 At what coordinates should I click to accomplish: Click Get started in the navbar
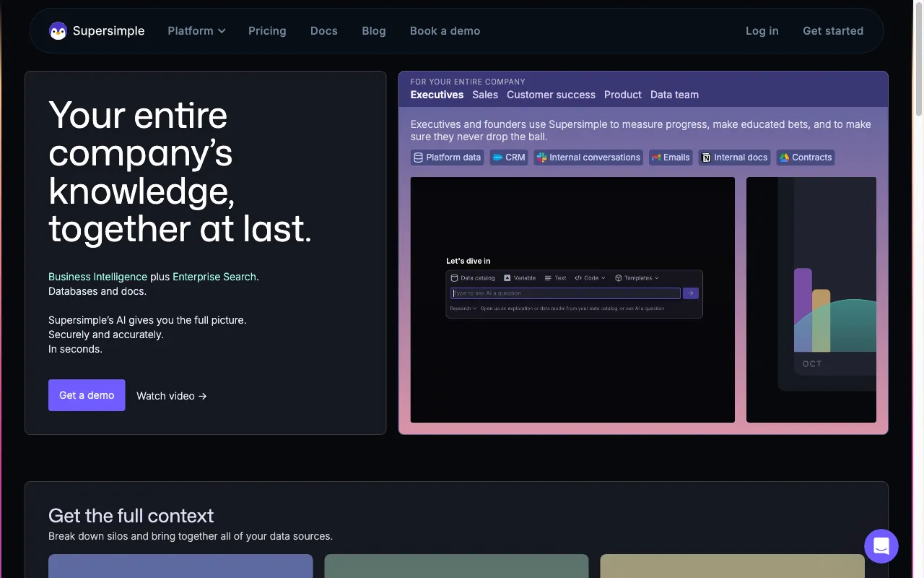[833, 31]
